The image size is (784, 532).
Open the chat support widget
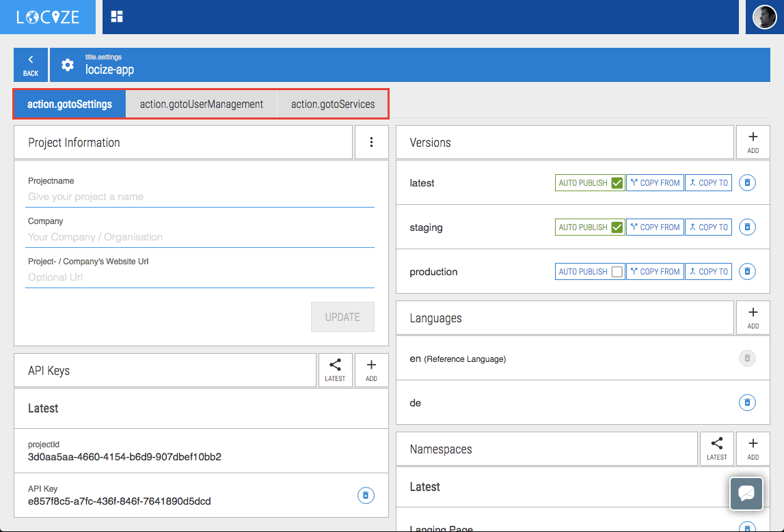[x=746, y=494]
